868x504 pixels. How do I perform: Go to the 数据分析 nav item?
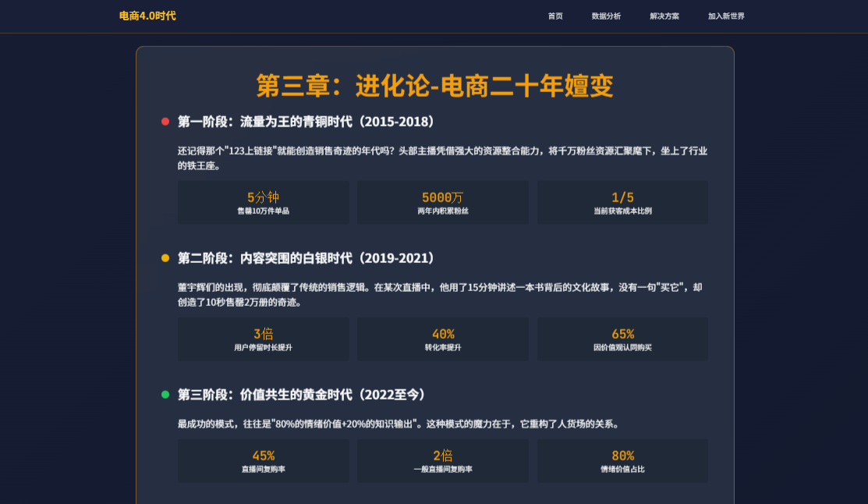(606, 16)
